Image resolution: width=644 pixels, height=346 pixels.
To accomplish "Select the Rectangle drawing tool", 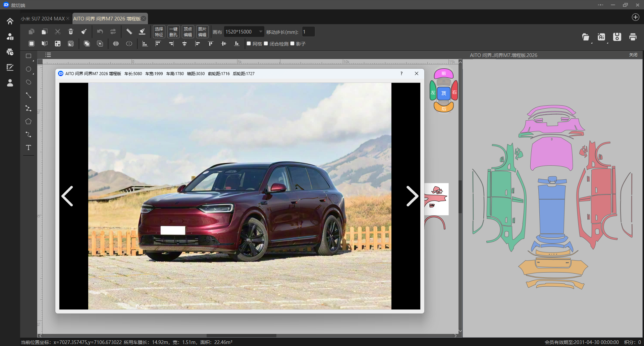I will tap(29, 56).
